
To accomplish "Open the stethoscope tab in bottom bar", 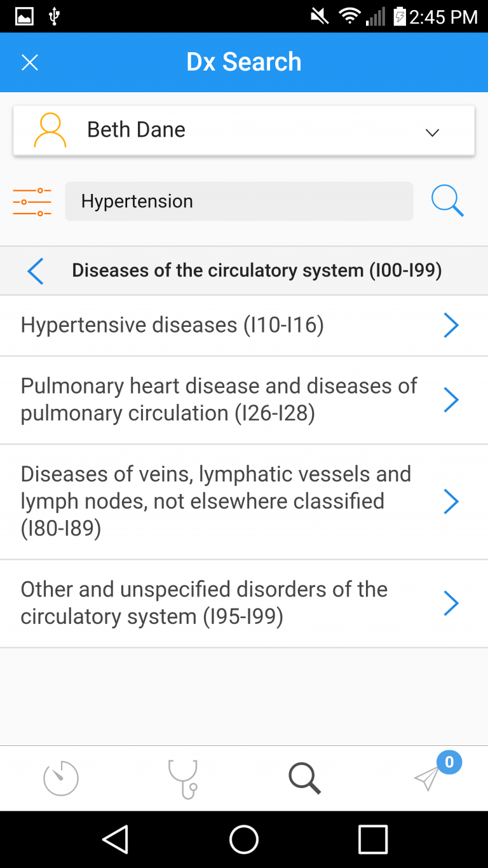I will (183, 778).
